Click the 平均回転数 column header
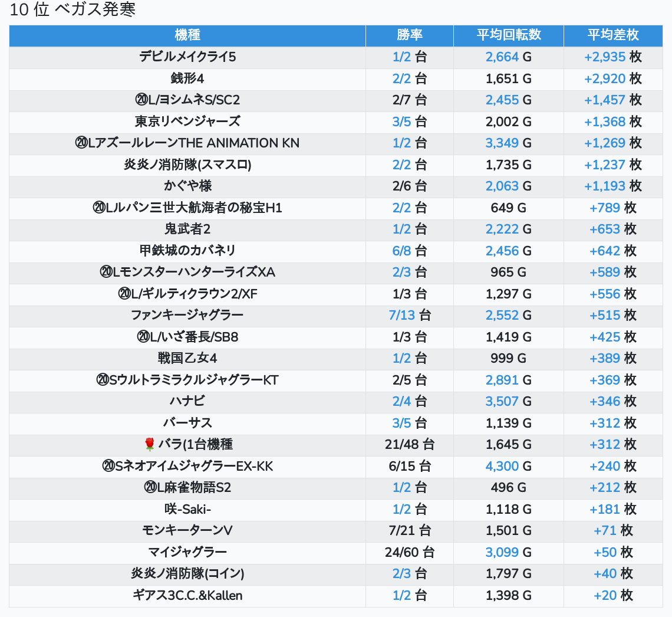Image resolution: width=672 pixels, height=617 pixels. pyautogui.click(x=508, y=35)
